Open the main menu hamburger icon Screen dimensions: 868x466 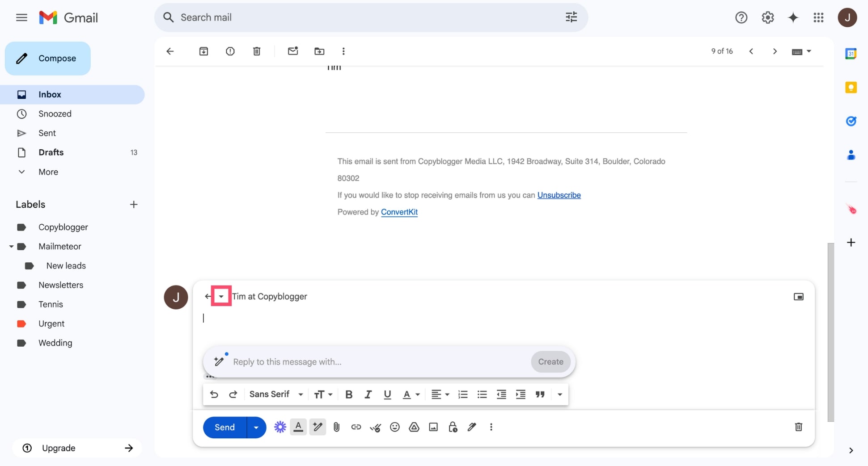coord(21,17)
